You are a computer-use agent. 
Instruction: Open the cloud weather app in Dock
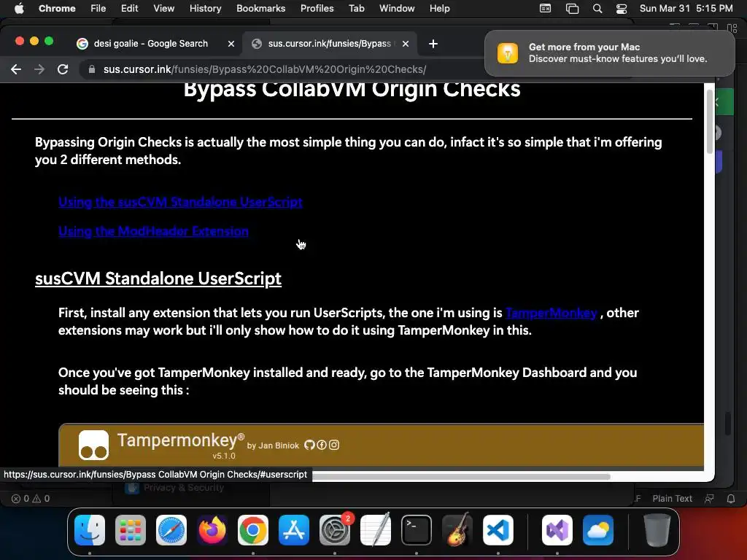click(598, 530)
